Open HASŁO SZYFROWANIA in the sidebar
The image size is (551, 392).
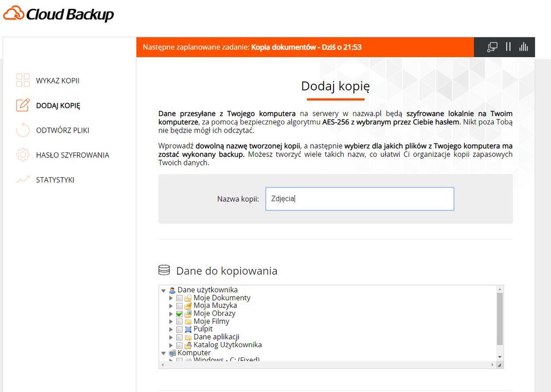coord(73,155)
